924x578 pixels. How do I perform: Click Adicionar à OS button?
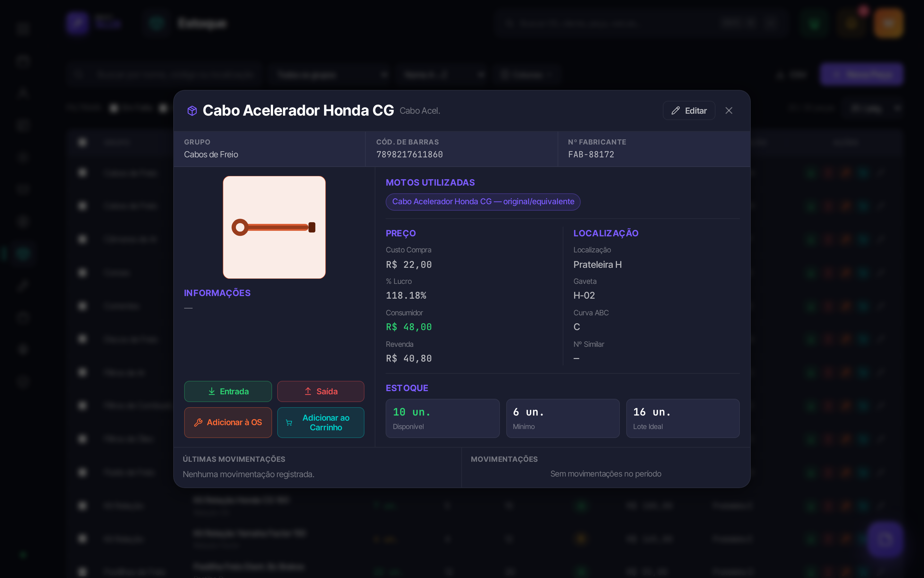(x=228, y=422)
